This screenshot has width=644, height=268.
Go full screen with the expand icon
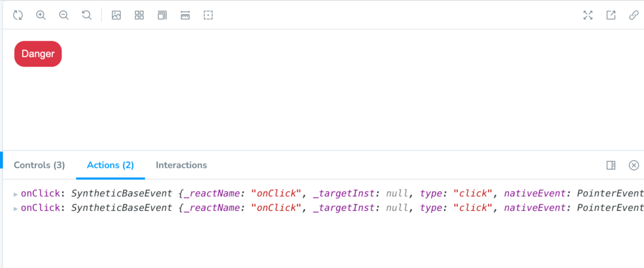pyautogui.click(x=588, y=15)
